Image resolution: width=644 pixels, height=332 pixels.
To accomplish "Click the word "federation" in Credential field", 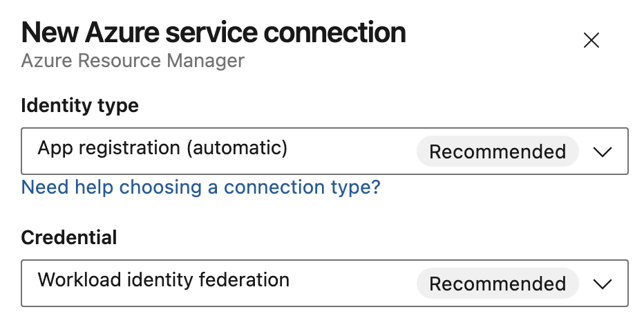I will coord(244,280).
